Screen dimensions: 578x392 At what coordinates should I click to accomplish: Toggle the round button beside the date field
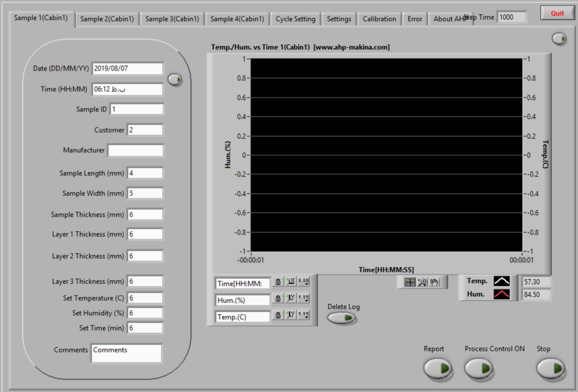coord(175,79)
